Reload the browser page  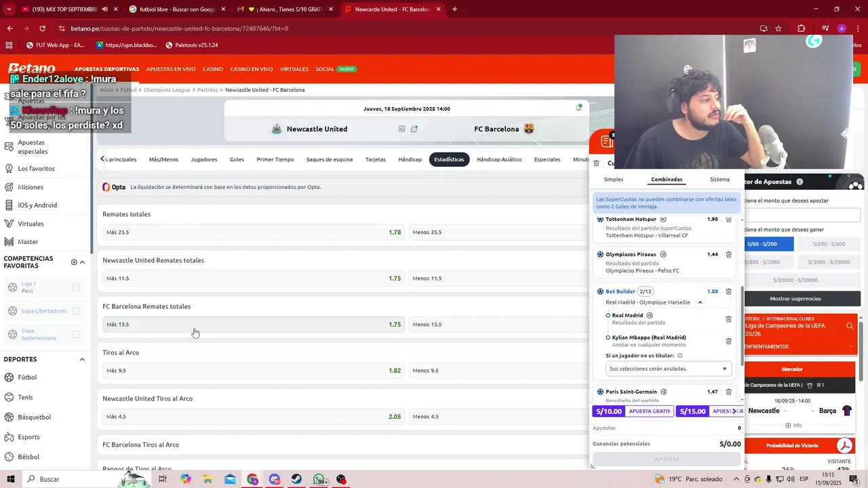(42, 28)
